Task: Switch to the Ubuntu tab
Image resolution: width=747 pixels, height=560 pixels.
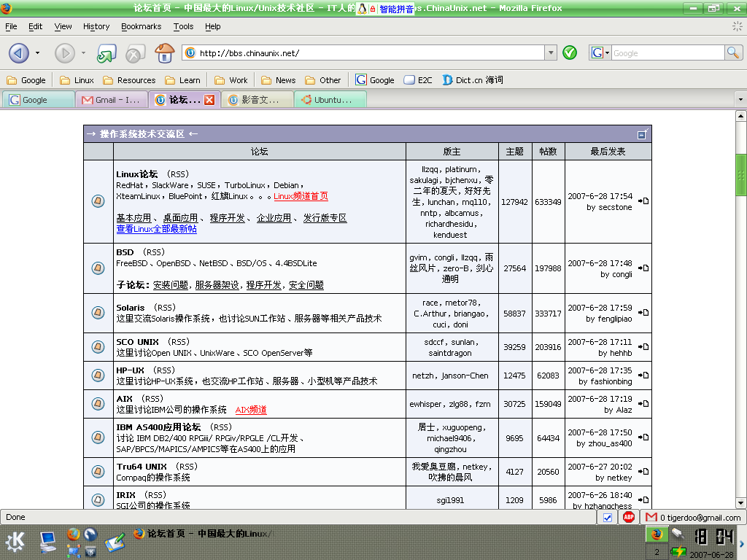Action: pos(330,99)
